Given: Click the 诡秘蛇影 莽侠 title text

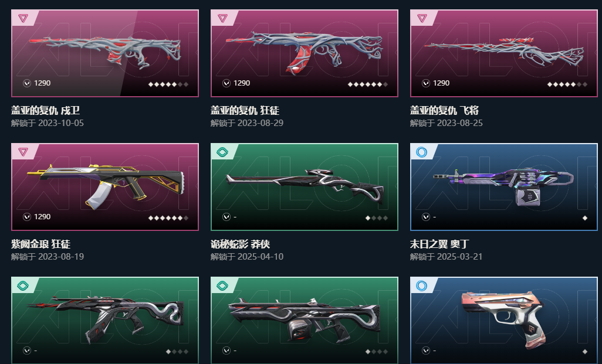Looking at the screenshot, I should (x=241, y=244).
